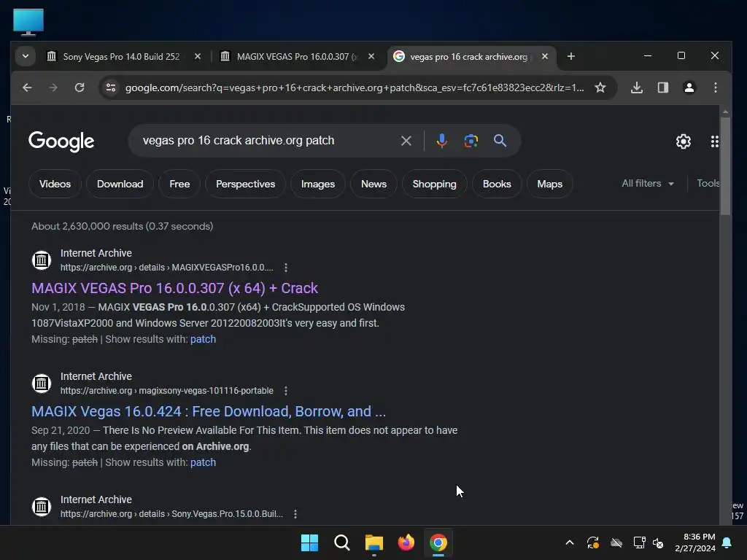Screen dimensions: 747x560
Task: Open the Windows Start menu
Action: (309, 542)
